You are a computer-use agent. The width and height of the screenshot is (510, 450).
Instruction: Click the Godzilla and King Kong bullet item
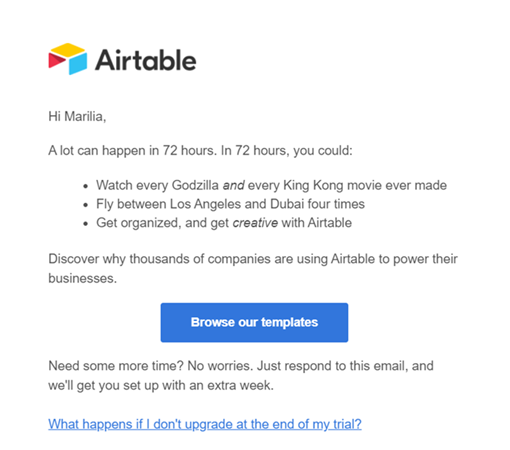(x=271, y=185)
